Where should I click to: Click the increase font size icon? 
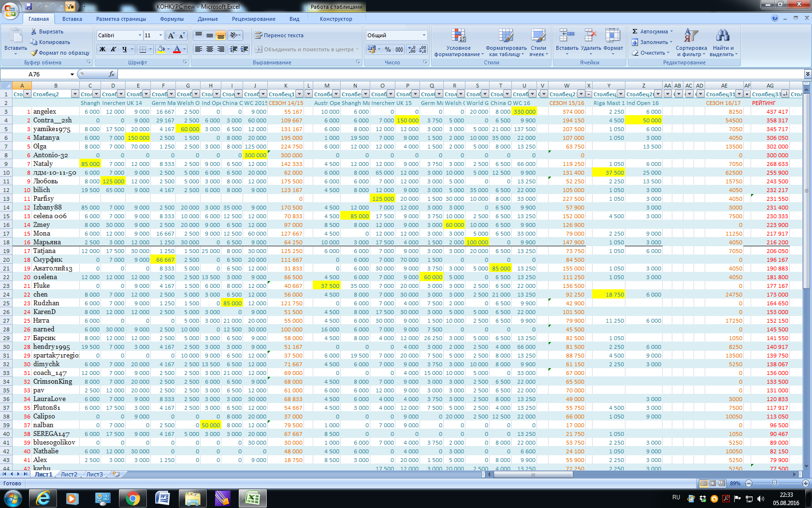171,35
